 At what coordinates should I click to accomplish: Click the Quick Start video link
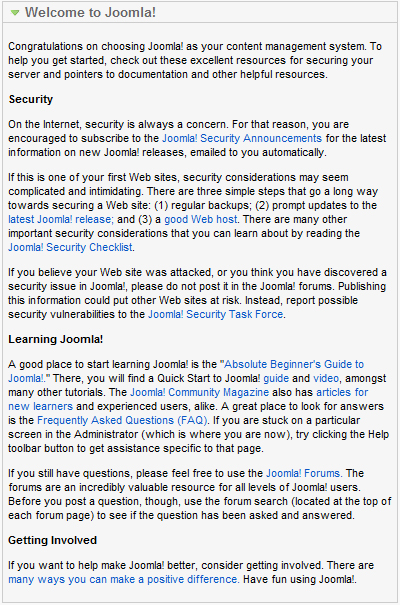point(326,378)
